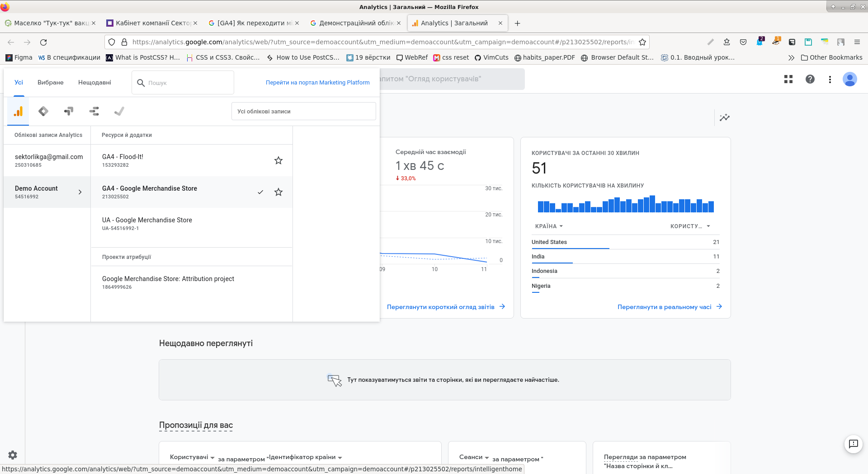This screenshot has width=868, height=474.
Task: Switch to the 'Нещодавні' tab
Action: coord(94,82)
